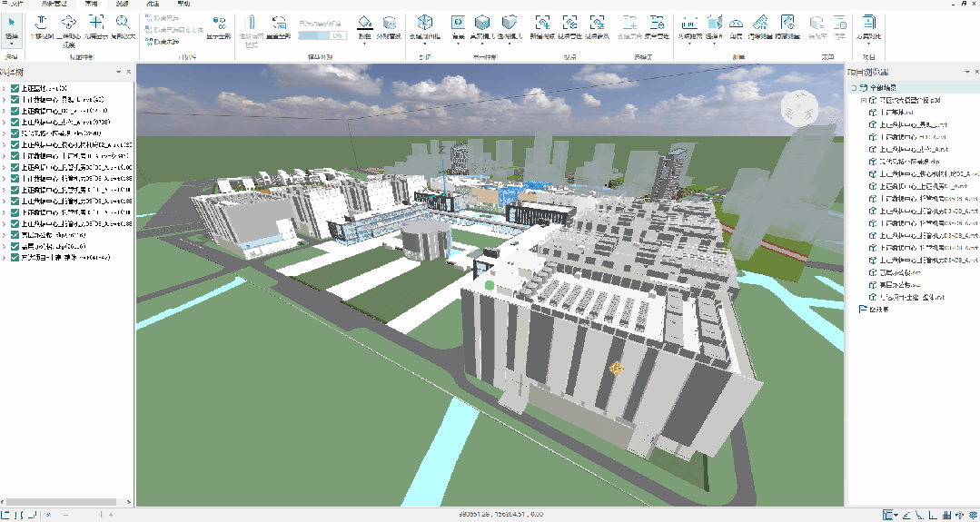Toggle the second-to-last row checkbox in left tree
The image size is (980, 522).
pos(15,246)
